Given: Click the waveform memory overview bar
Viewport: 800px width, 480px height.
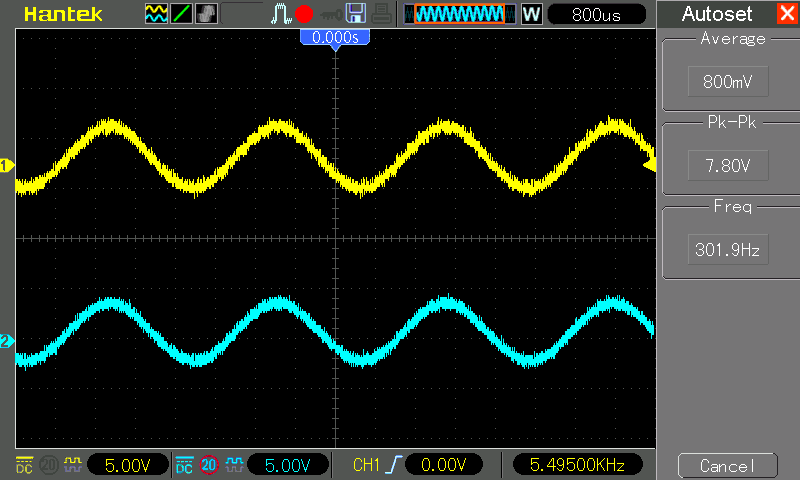Looking at the screenshot, I should [459, 14].
